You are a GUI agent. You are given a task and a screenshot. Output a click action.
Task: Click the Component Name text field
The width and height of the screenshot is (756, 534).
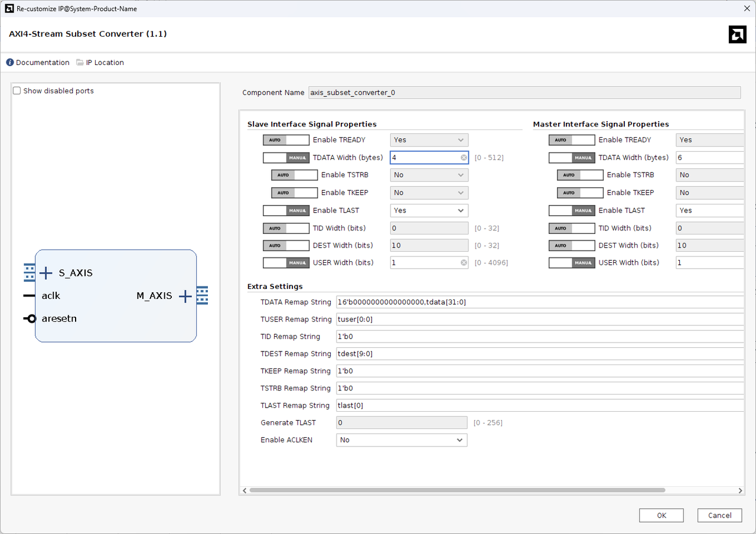[x=524, y=93]
